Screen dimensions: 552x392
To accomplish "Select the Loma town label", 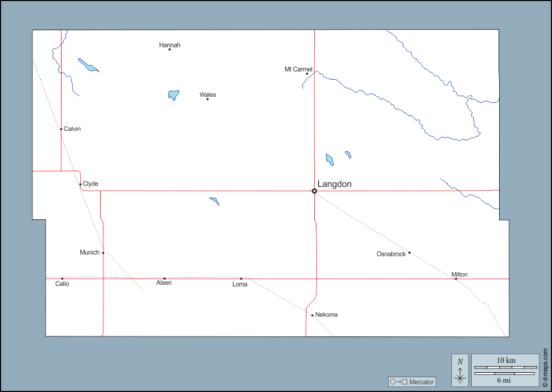I will click(240, 284).
